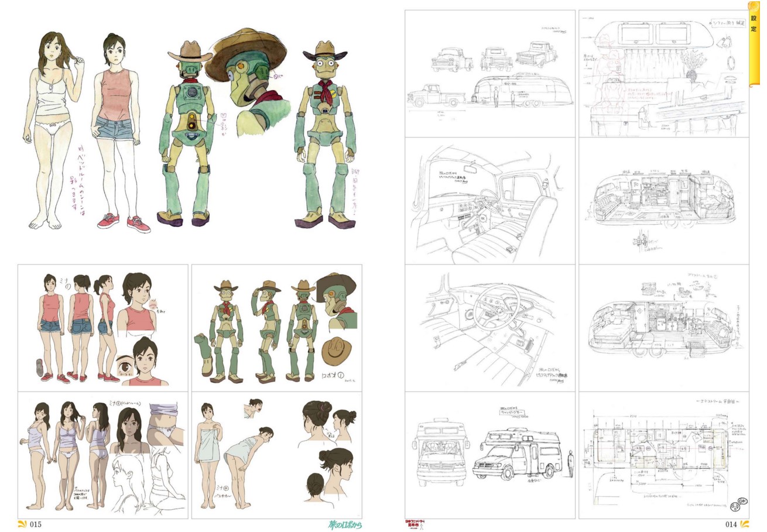Select the standalone brown cowboy hat drawing
The image size is (767, 532).
[x=335, y=351]
